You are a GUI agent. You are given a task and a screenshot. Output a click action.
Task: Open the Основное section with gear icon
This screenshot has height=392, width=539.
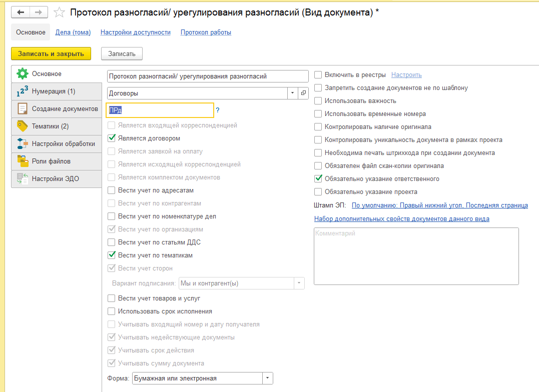[23, 73]
